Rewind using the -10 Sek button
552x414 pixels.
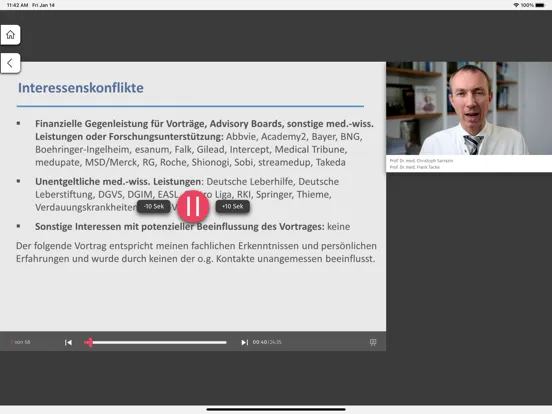click(154, 206)
